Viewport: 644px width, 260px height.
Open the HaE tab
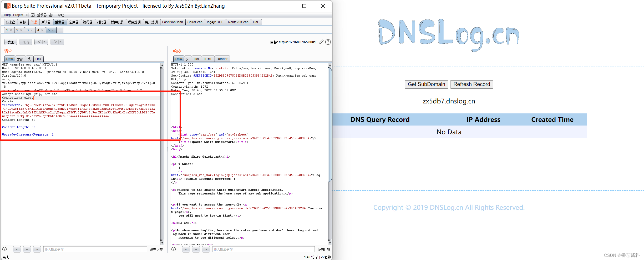[x=256, y=22]
